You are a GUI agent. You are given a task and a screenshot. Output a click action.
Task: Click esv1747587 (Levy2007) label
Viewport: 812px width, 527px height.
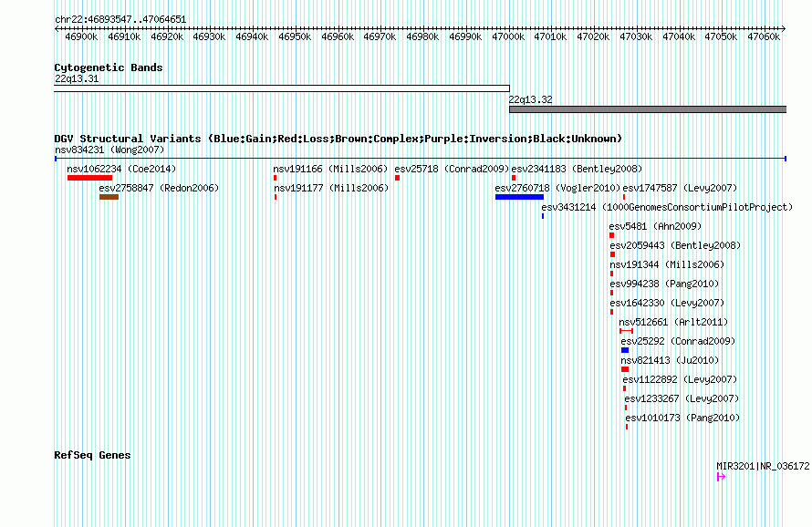pyautogui.click(x=680, y=189)
